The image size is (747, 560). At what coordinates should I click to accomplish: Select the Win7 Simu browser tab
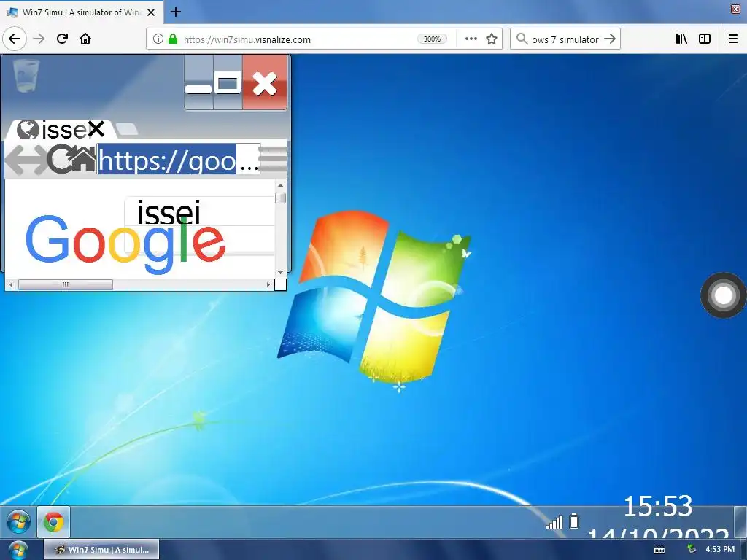coord(82,12)
